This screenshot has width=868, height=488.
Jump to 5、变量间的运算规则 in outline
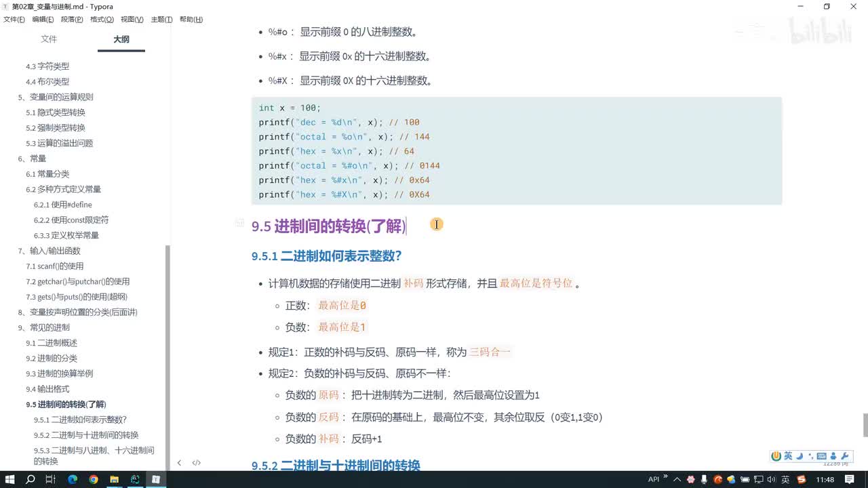pos(56,97)
